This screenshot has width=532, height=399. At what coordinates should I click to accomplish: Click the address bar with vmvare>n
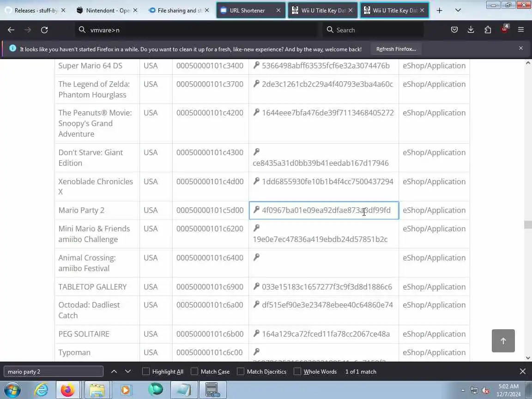coord(197,30)
